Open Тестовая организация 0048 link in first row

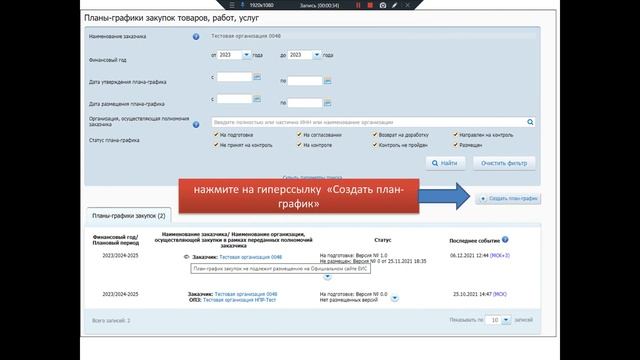(x=251, y=257)
